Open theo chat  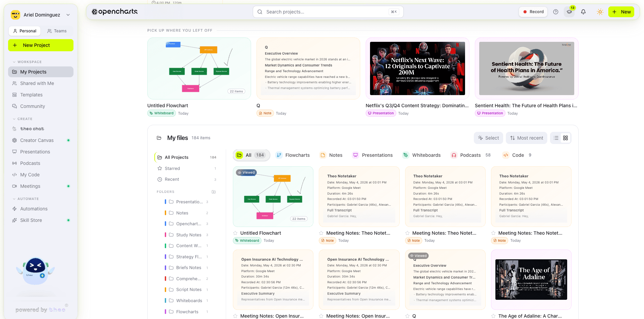41,129
